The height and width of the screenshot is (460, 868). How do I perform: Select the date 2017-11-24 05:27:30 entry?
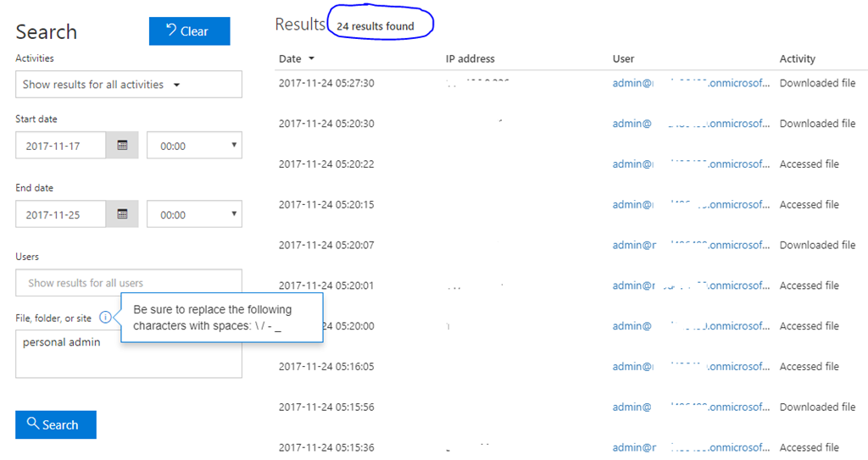click(326, 83)
